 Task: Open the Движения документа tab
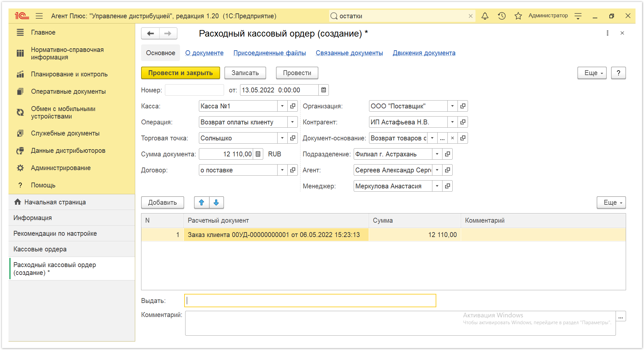coord(424,53)
